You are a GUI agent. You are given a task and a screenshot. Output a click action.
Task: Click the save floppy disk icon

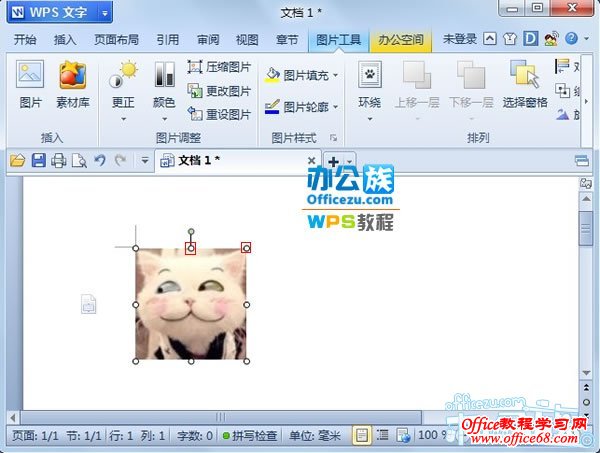click(x=38, y=160)
